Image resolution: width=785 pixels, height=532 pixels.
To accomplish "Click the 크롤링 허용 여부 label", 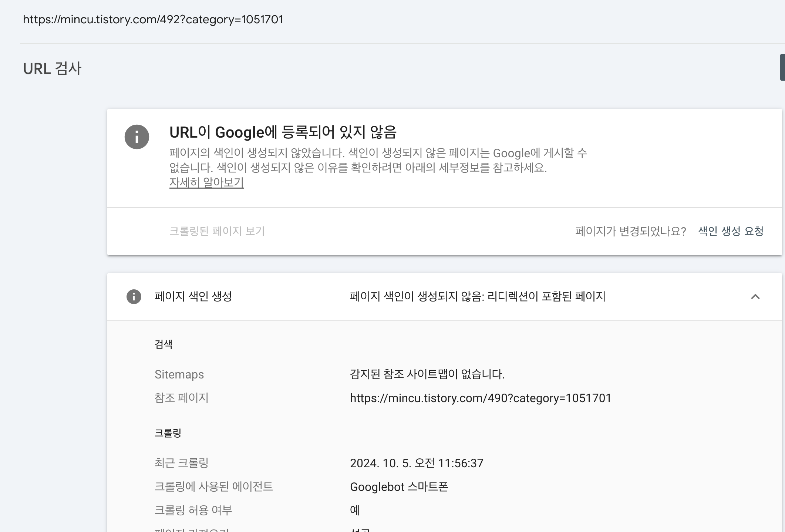I will (x=193, y=510).
